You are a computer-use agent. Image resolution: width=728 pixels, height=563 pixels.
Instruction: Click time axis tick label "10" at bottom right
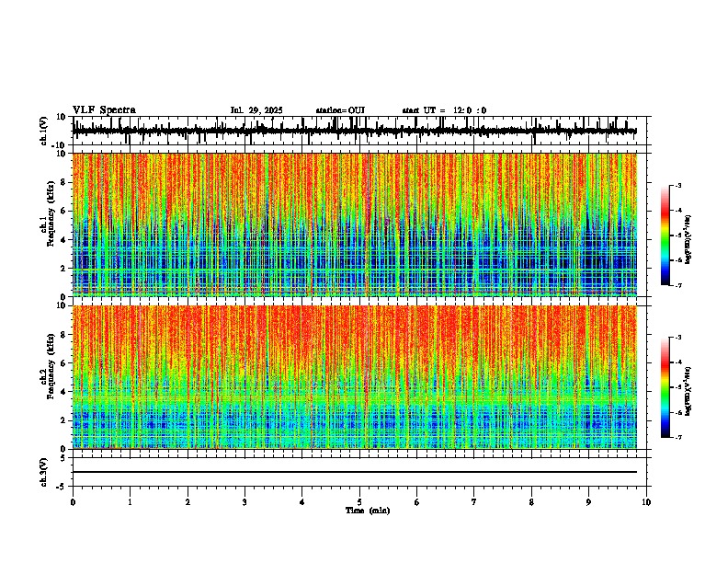point(646,502)
